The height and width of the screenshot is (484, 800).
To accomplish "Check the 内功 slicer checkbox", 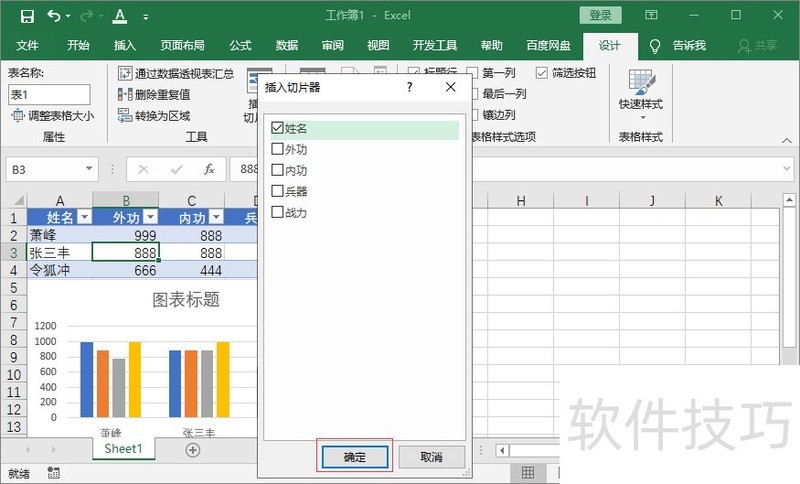I will click(x=277, y=170).
